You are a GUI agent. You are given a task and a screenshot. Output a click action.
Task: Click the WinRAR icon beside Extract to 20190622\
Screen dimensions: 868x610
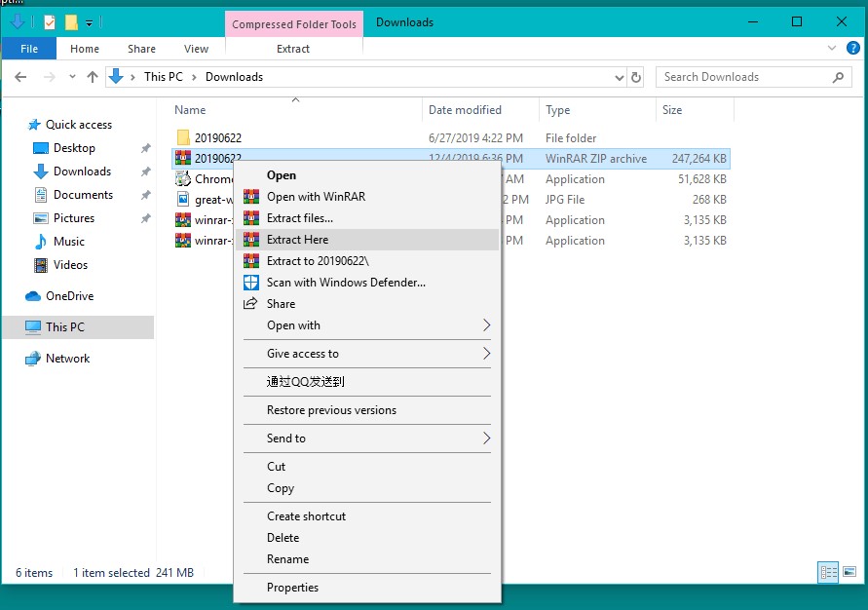pyautogui.click(x=251, y=261)
